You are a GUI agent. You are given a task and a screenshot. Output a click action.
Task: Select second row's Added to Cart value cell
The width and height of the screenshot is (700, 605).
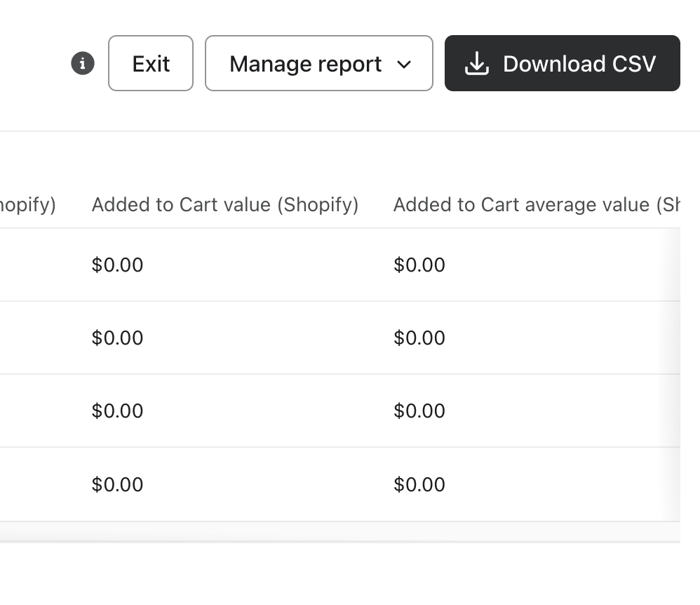click(x=117, y=338)
